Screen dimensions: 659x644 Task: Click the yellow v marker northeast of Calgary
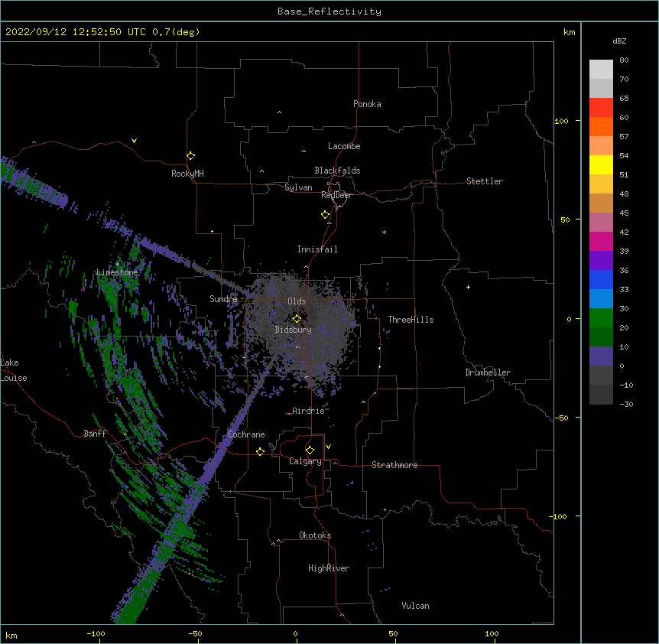point(328,447)
